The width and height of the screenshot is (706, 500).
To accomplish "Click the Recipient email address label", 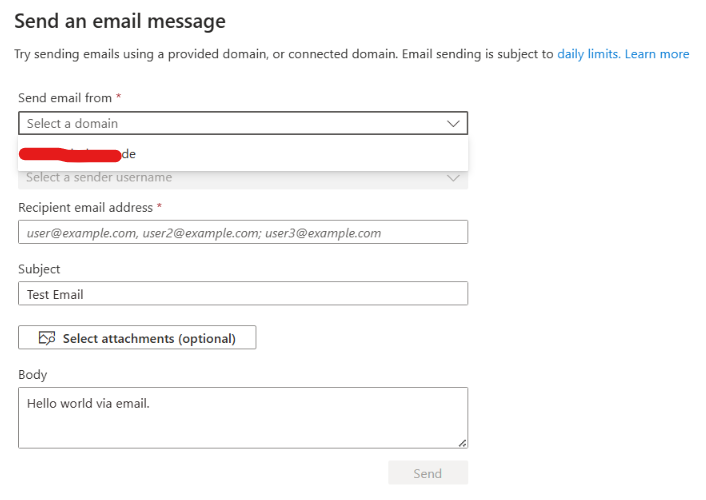I will (86, 208).
